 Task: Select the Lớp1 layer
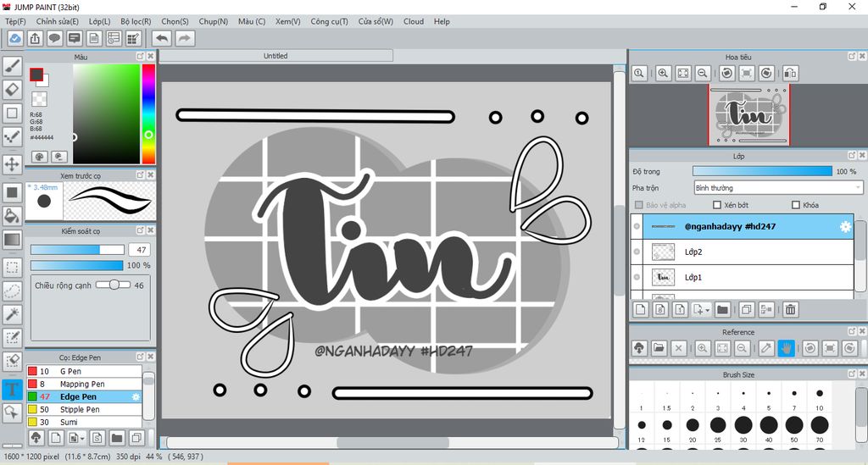(748, 277)
